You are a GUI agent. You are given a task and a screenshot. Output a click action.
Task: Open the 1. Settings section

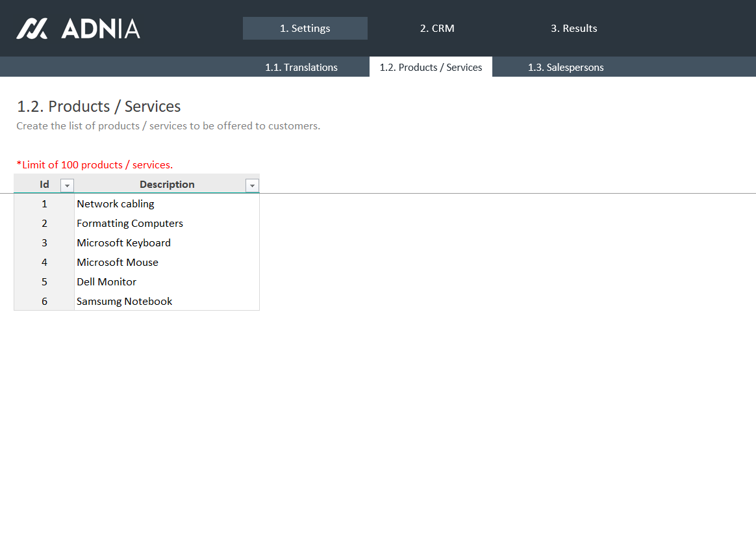(305, 29)
